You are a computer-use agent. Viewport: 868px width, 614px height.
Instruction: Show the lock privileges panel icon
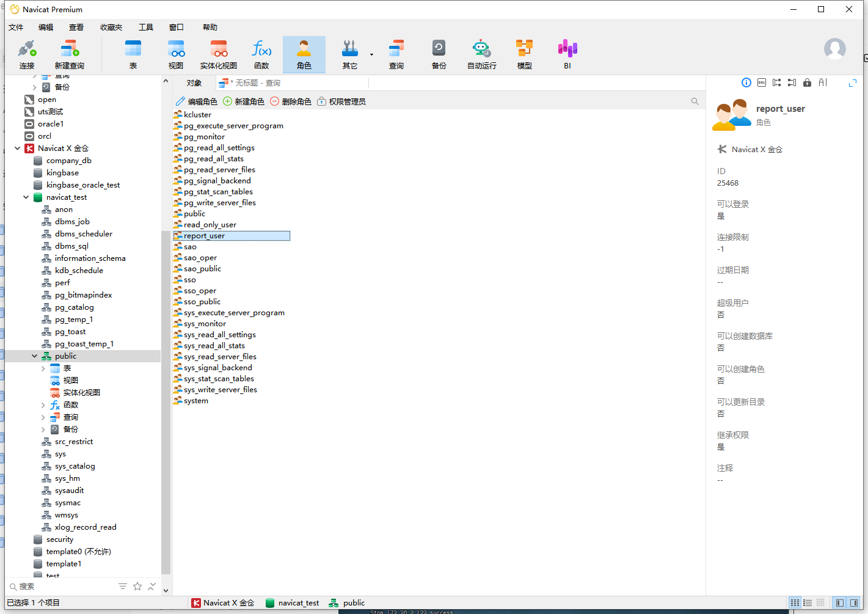click(x=808, y=82)
